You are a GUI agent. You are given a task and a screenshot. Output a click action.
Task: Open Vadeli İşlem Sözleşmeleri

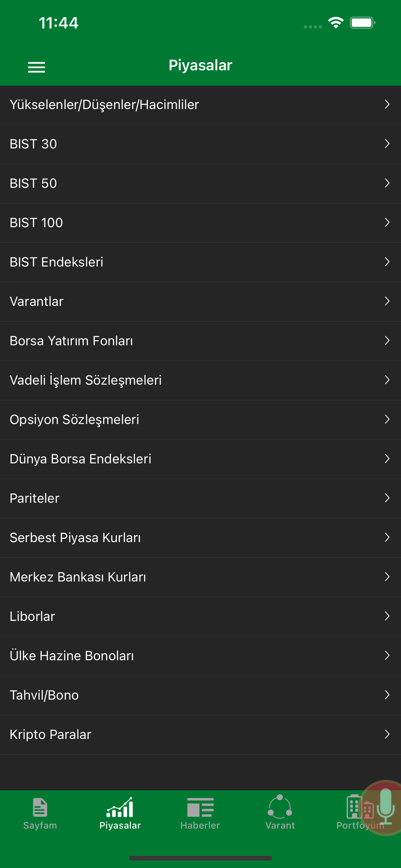coord(200,381)
